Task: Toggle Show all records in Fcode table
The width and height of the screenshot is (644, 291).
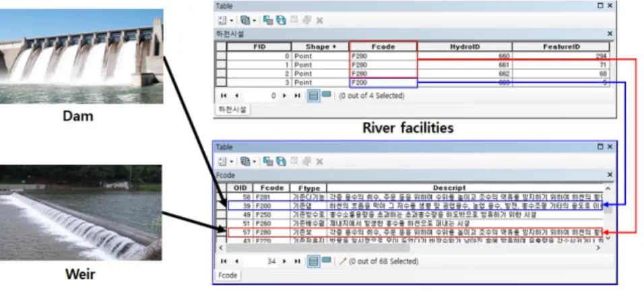Action: (313, 261)
